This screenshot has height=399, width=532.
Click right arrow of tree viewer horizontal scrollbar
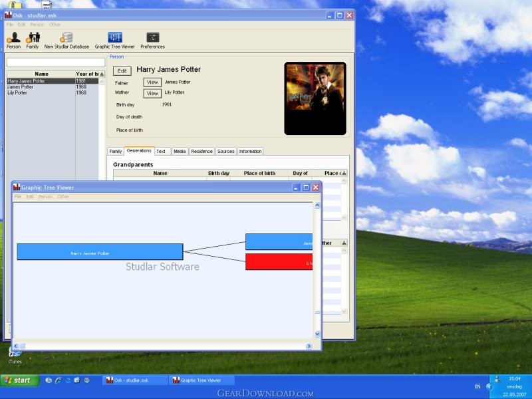[309, 346]
